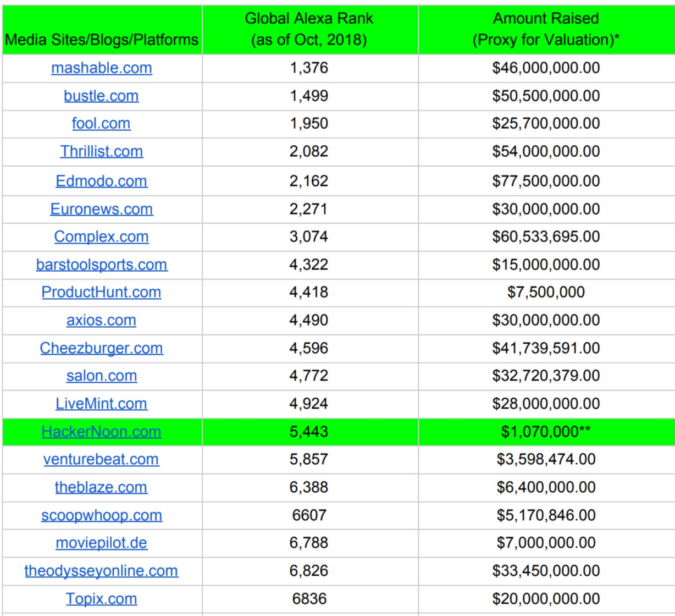Follow the venturebeat.com link
Screen dimensions: 675x616
[x=102, y=459]
